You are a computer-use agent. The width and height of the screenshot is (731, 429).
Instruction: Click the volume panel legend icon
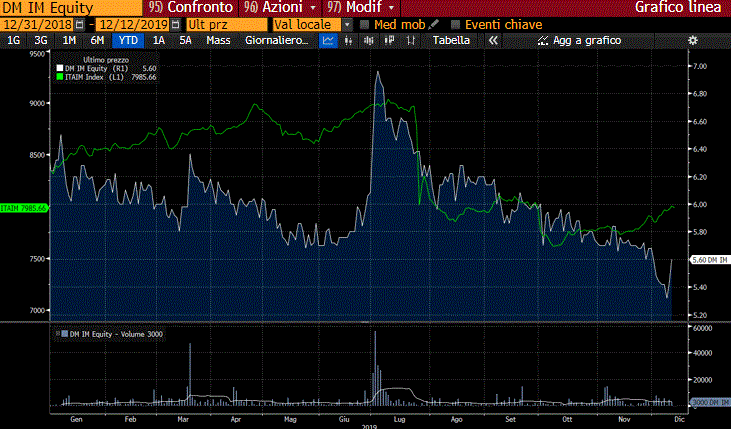click(x=60, y=333)
